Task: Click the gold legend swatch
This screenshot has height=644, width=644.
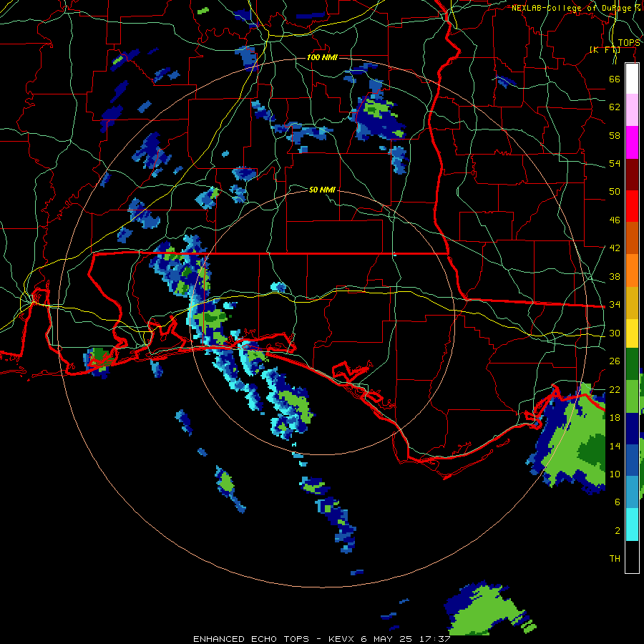Action: [632, 303]
